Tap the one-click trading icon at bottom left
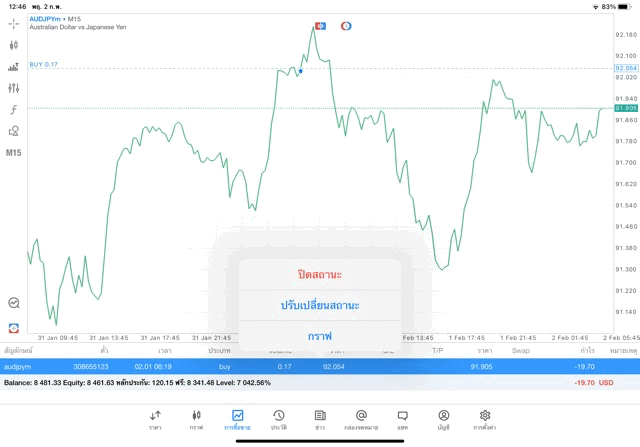This screenshot has height=447, width=640. click(14, 327)
